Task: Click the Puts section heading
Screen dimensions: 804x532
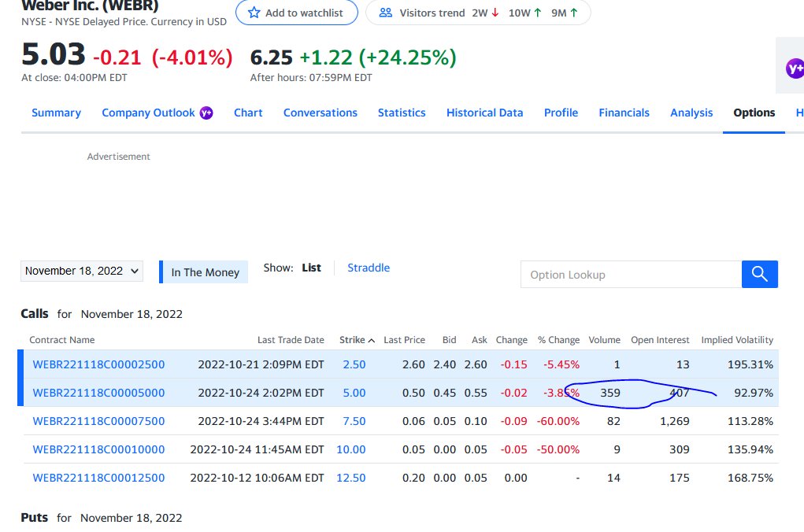Action: click(x=35, y=518)
